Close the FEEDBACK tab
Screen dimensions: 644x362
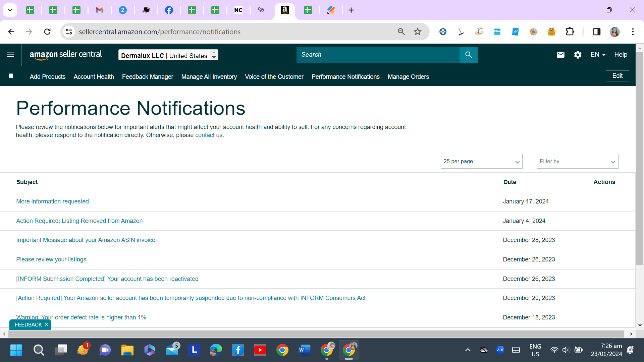point(46,324)
